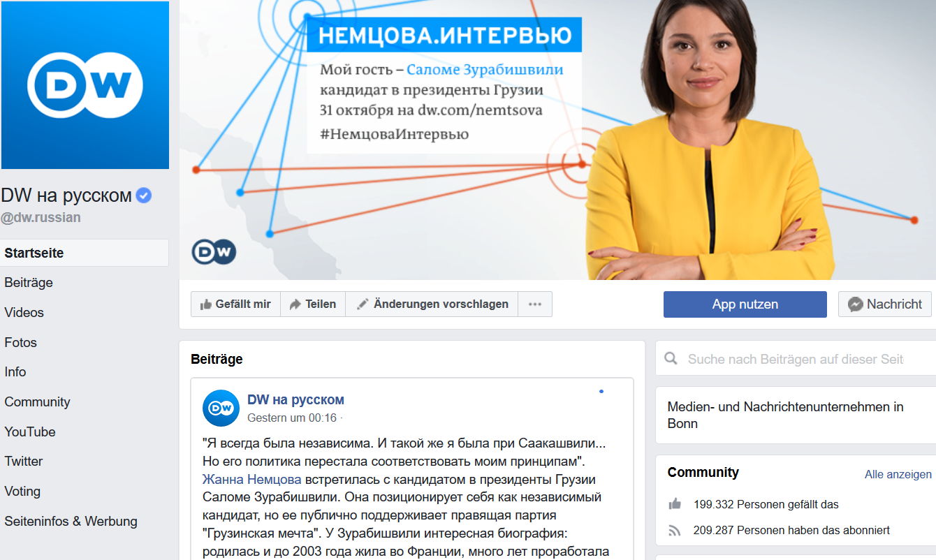Share the page via Teilen
Viewport: 936px width, 560px height.
(313, 304)
